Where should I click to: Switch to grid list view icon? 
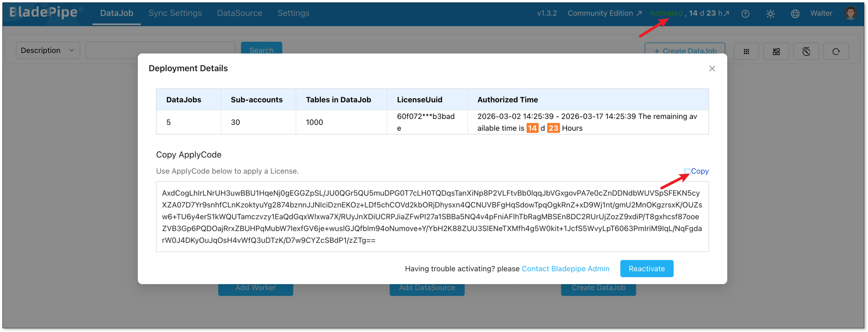746,51
